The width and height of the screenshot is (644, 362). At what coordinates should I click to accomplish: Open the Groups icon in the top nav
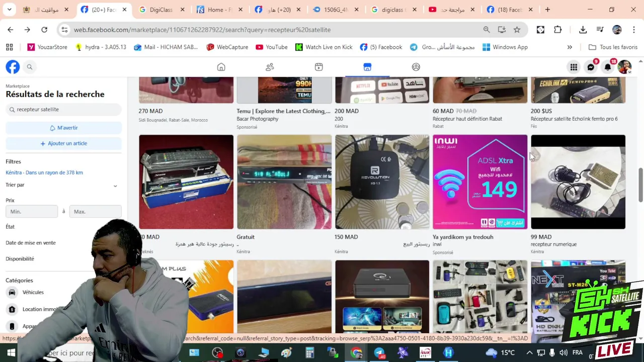416,67
